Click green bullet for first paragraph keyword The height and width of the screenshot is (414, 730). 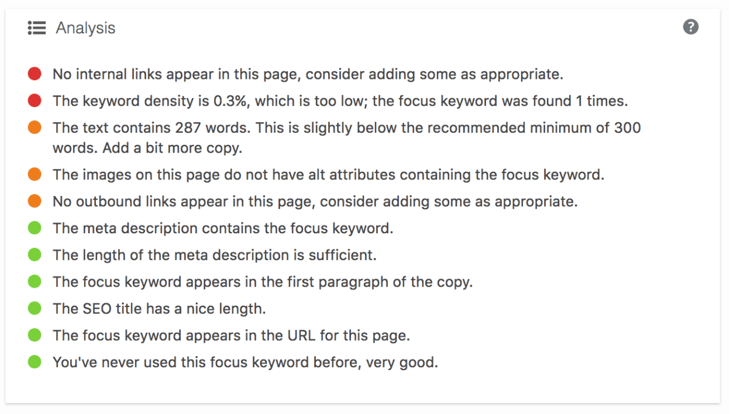(x=35, y=282)
